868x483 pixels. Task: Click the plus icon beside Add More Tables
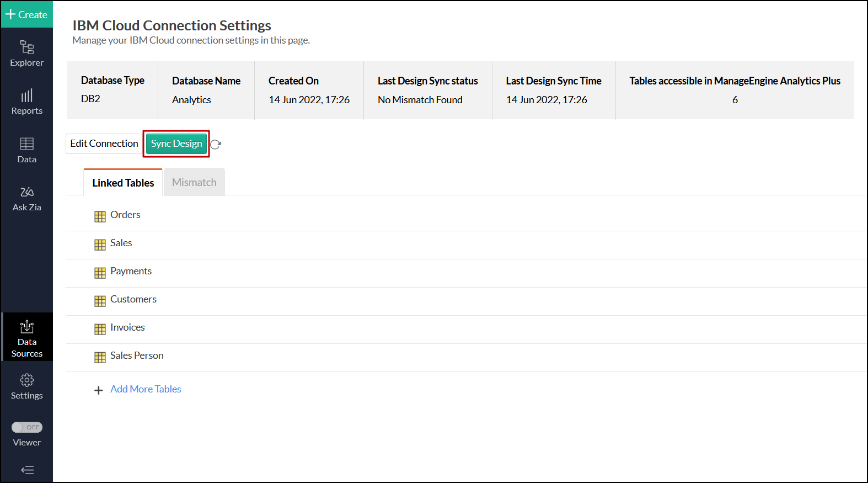(x=99, y=390)
